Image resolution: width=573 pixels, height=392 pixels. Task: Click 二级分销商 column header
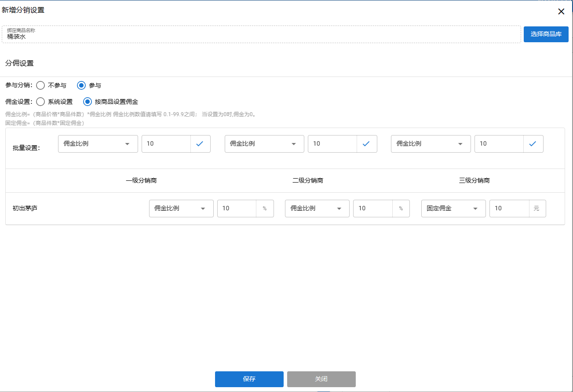(x=308, y=180)
